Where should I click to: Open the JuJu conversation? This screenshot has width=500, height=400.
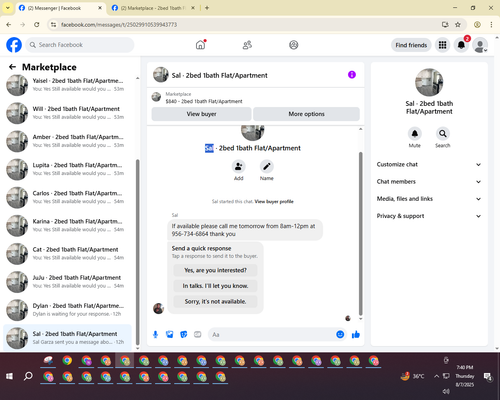coord(67,282)
